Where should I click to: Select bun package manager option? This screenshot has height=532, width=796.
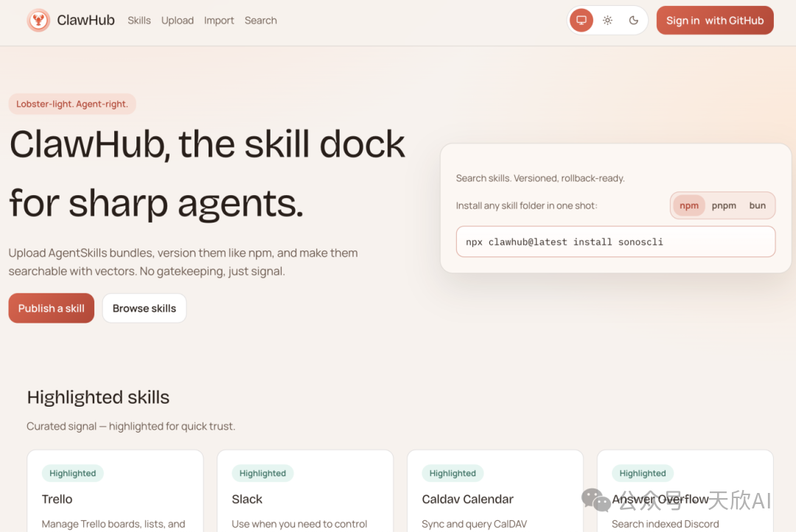[758, 206]
